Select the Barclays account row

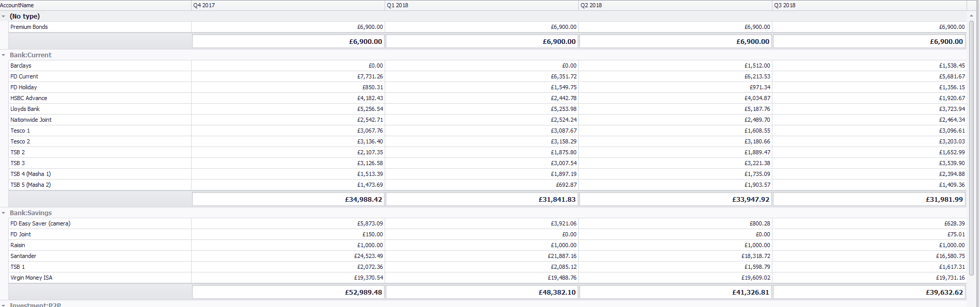pyautogui.click(x=21, y=66)
